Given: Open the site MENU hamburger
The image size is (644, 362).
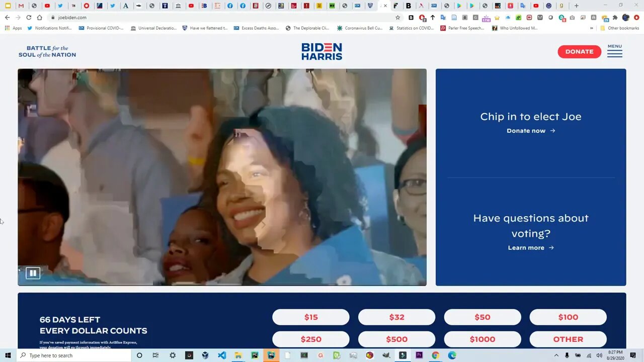Looking at the screenshot, I should click(x=614, y=51).
